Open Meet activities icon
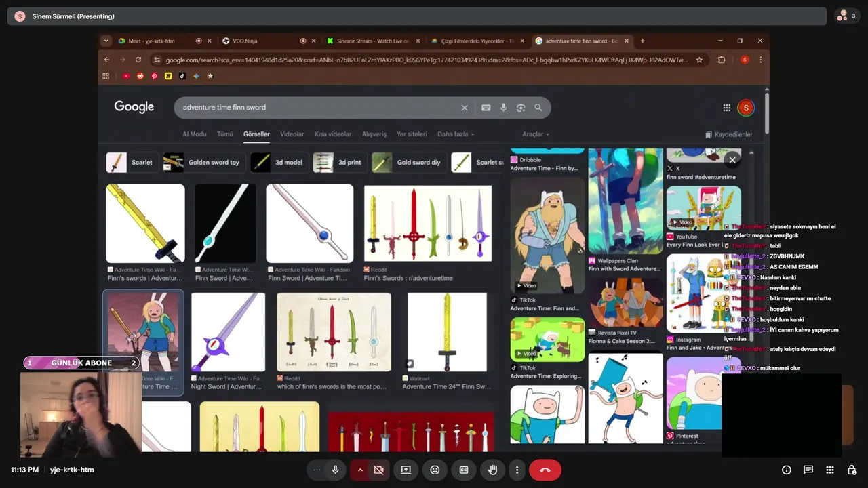The width and height of the screenshot is (868, 488). 830,470
